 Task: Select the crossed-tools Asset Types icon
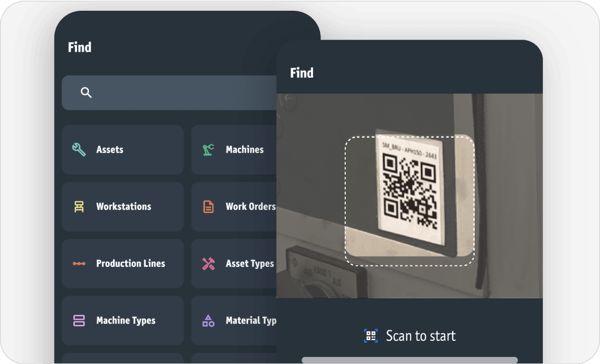tap(209, 263)
